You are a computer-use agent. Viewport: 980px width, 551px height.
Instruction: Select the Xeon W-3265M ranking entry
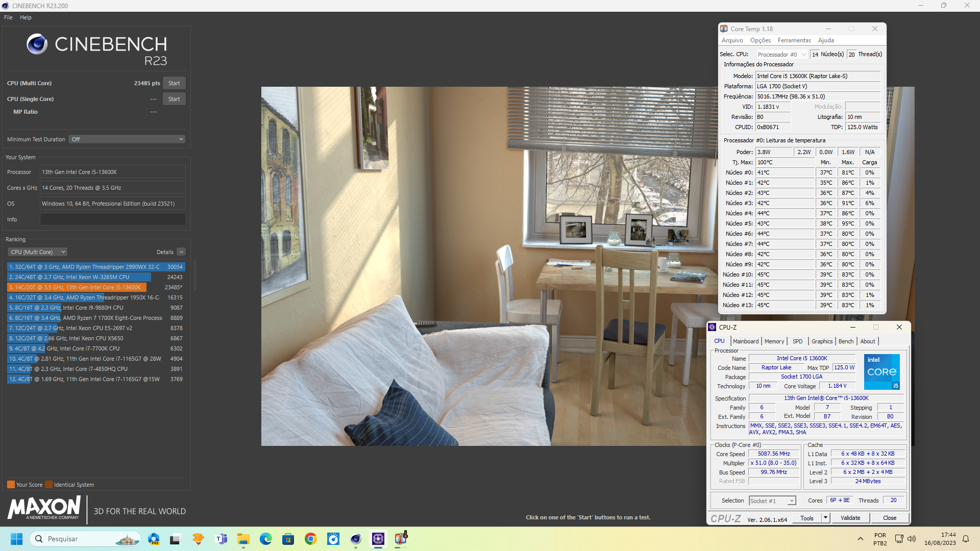point(96,277)
